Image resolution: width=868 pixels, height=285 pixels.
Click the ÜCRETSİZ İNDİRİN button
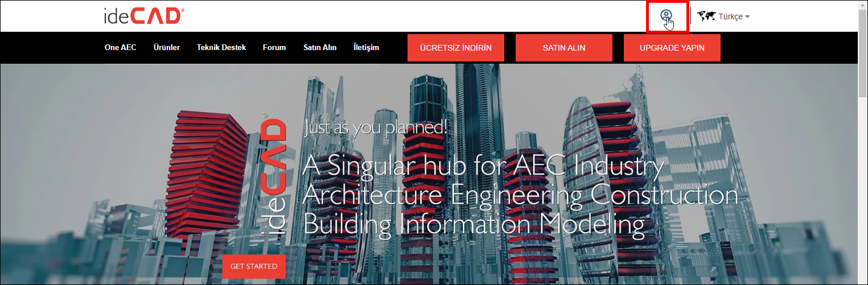[x=456, y=48]
